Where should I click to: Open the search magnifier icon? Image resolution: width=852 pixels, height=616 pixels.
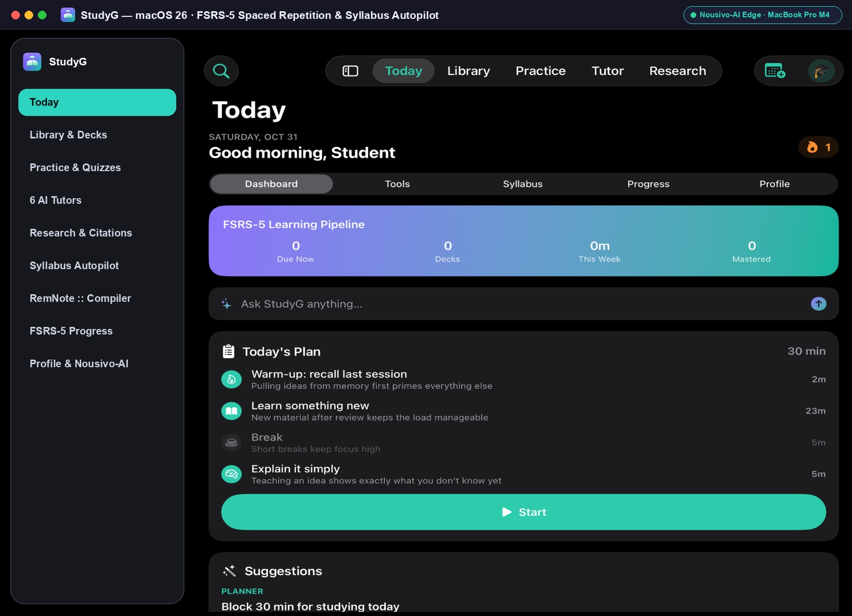click(x=221, y=71)
